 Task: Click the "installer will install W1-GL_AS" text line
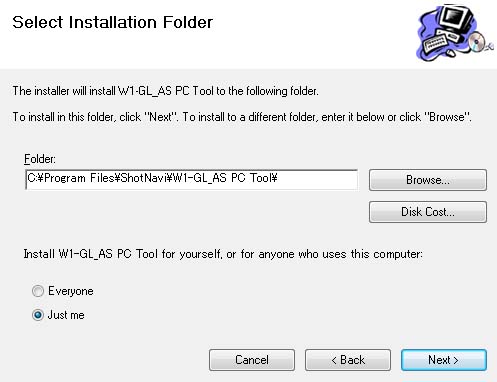165,91
